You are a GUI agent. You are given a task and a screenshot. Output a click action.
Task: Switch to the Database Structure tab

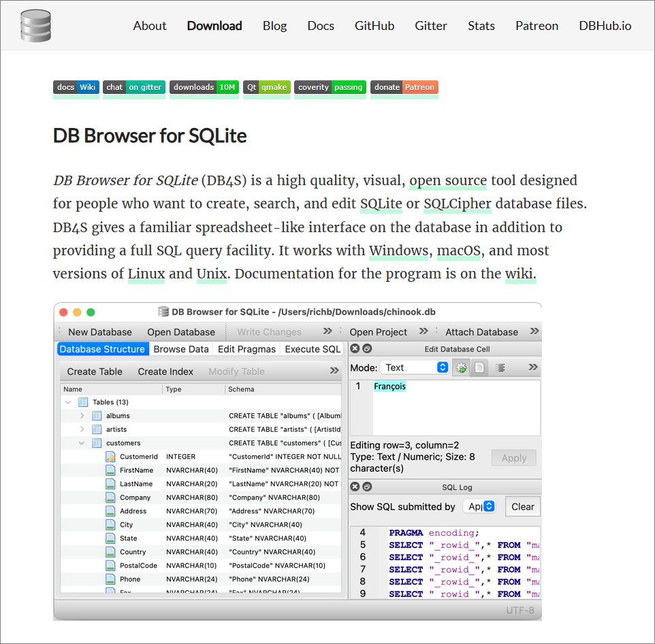pyautogui.click(x=102, y=349)
